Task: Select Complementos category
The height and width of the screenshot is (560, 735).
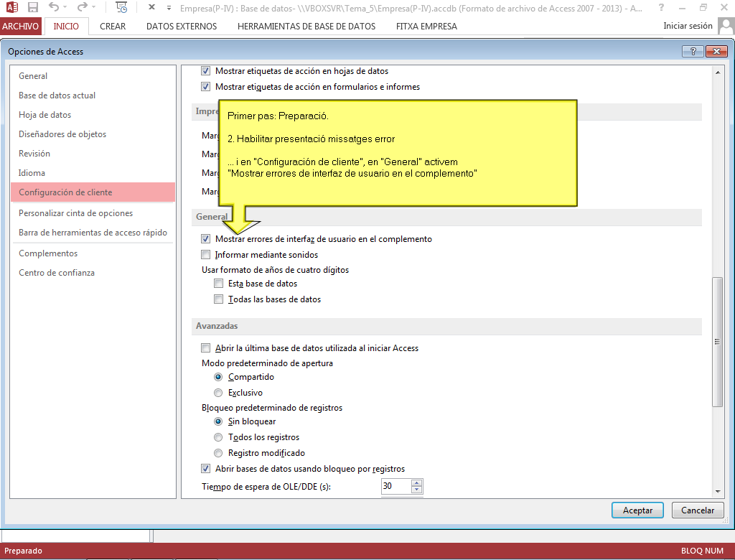Action: coord(93,253)
